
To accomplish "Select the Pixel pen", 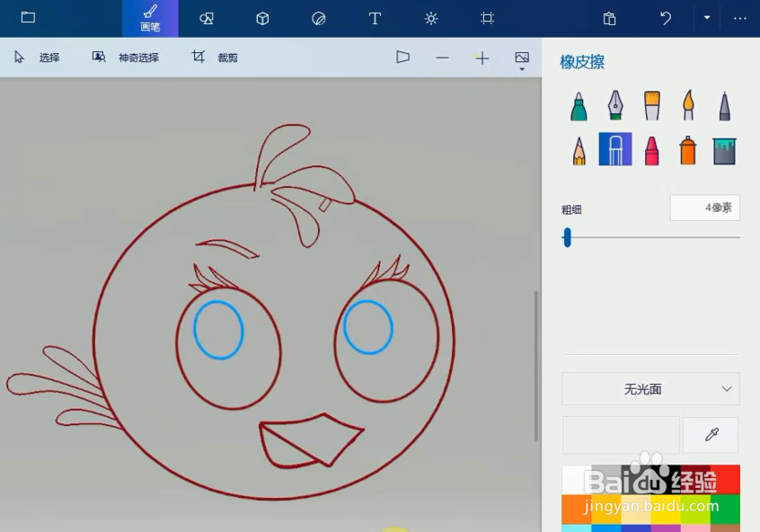I will click(725, 106).
